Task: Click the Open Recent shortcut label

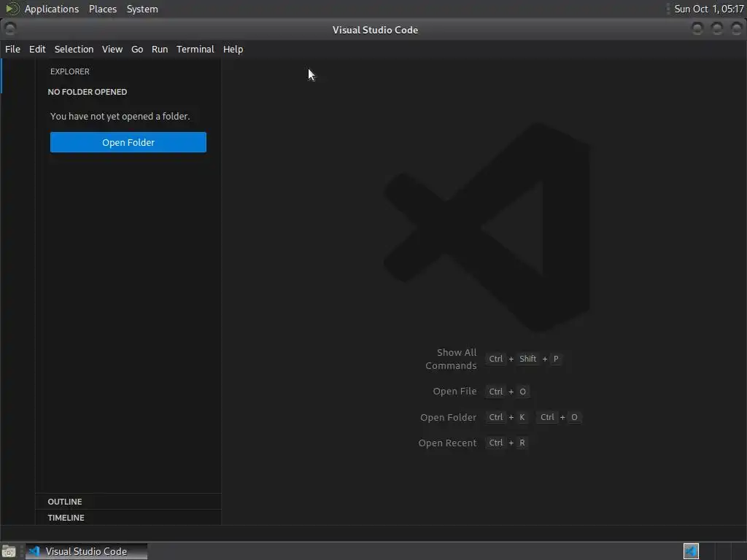Action: coord(447,443)
